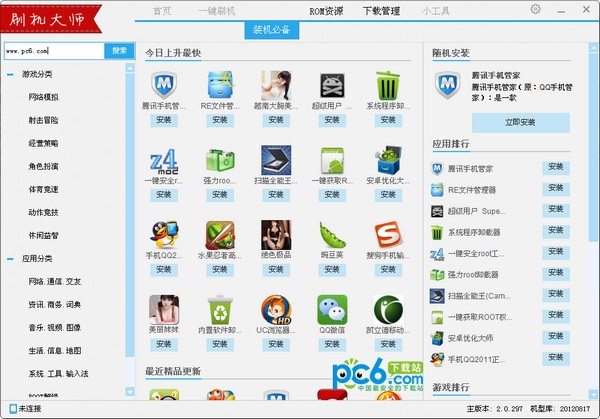Install 系统程序卸载器 from the 应用排行 list
The width and height of the screenshot is (600, 419).
pyautogui.click(x=556, y=231)
